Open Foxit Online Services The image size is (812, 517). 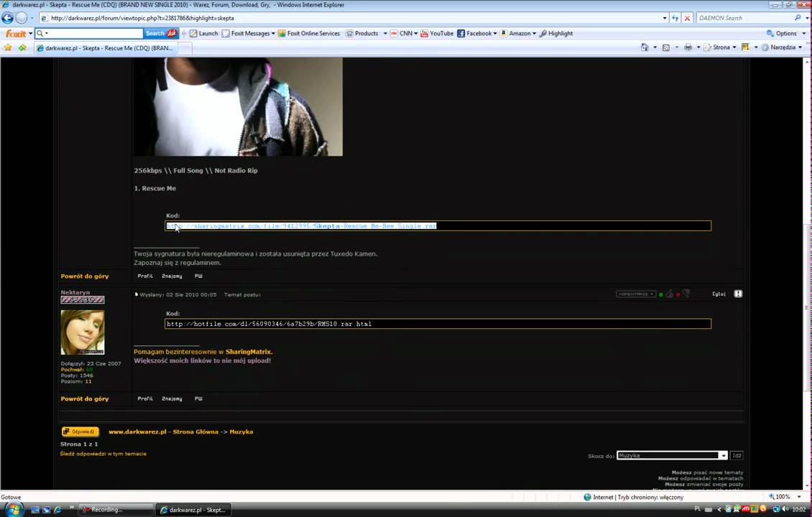coord(309,33)
